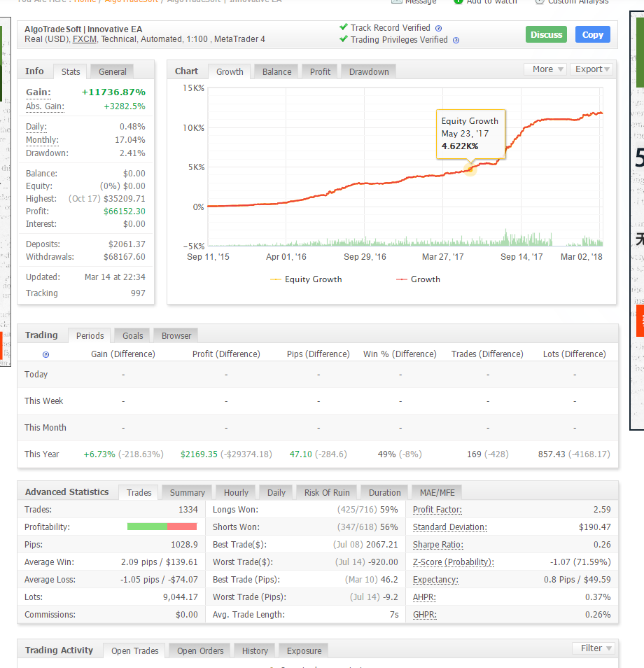Click the highlighted equity chart point

pos(470,169)
